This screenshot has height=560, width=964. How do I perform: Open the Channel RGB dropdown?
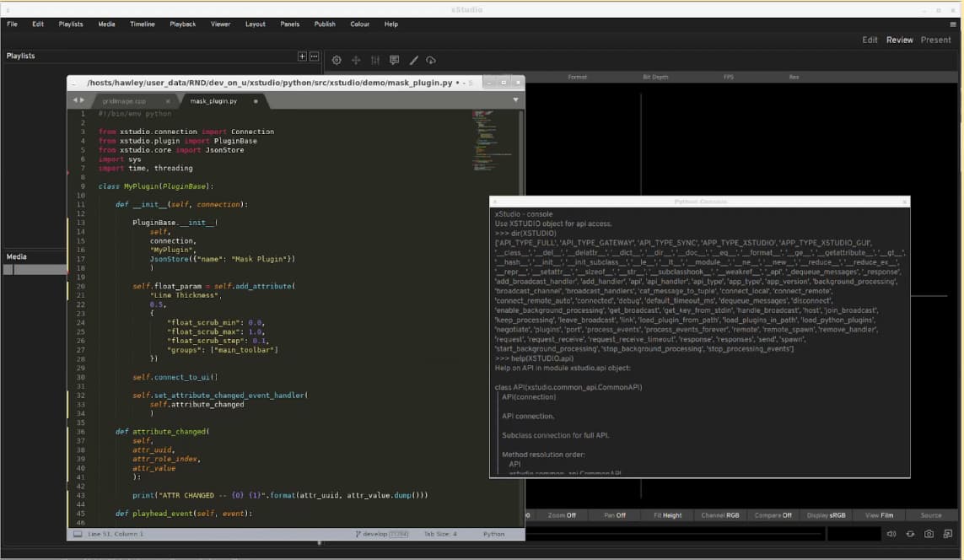click(x=719, y=515)
